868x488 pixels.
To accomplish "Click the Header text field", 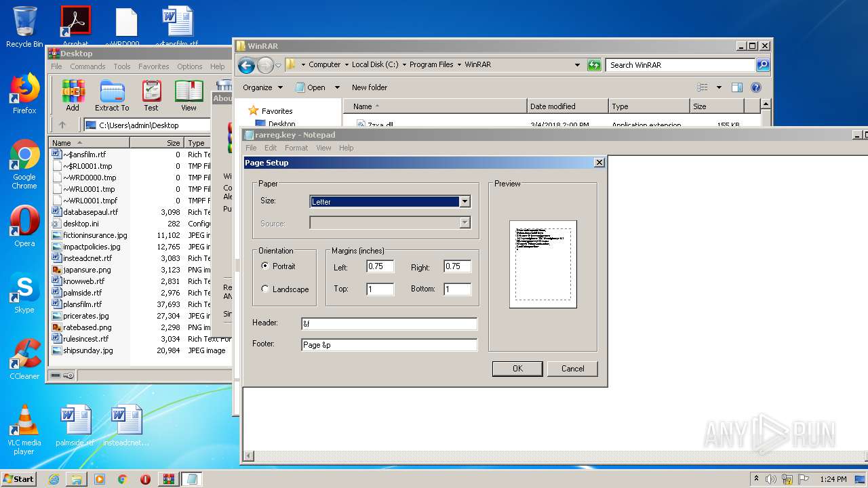I will click(389, 324).
